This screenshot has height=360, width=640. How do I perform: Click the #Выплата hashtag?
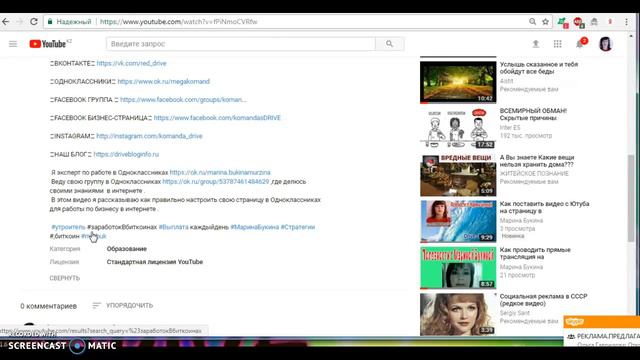[173, 227]
